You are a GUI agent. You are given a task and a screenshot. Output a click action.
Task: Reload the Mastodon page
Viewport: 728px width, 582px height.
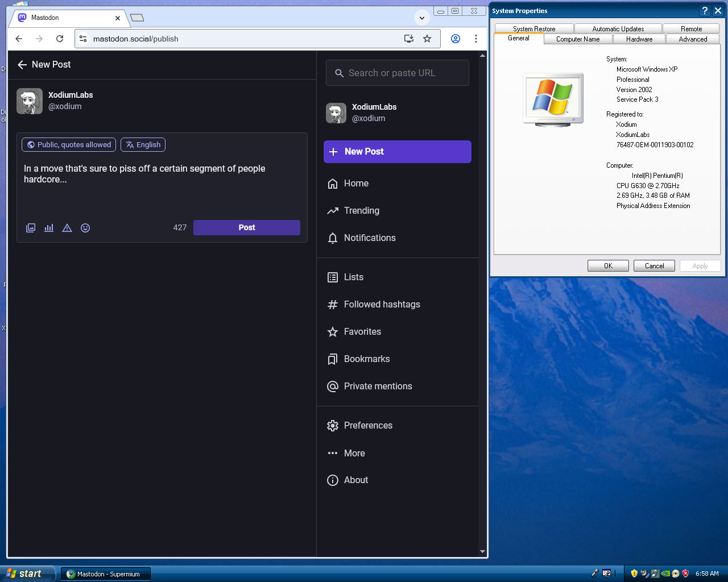tap(60, 39)
